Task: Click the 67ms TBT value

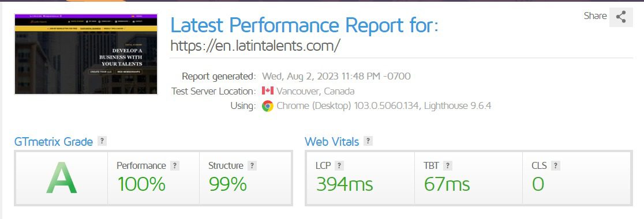Action: [x=447, y=184]
